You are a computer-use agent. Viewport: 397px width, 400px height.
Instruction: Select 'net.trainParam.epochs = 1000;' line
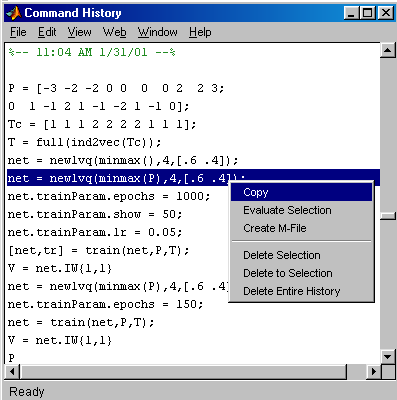(x=109, y=196)
